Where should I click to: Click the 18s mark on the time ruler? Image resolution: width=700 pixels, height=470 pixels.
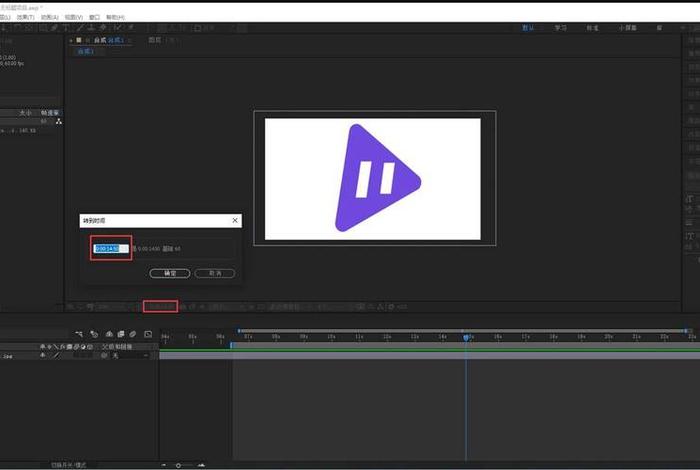pyautogui.click(x=554, y=337)
